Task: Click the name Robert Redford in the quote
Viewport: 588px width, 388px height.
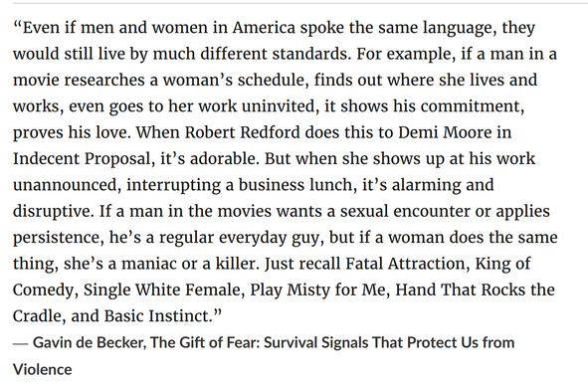Action: 242,132
